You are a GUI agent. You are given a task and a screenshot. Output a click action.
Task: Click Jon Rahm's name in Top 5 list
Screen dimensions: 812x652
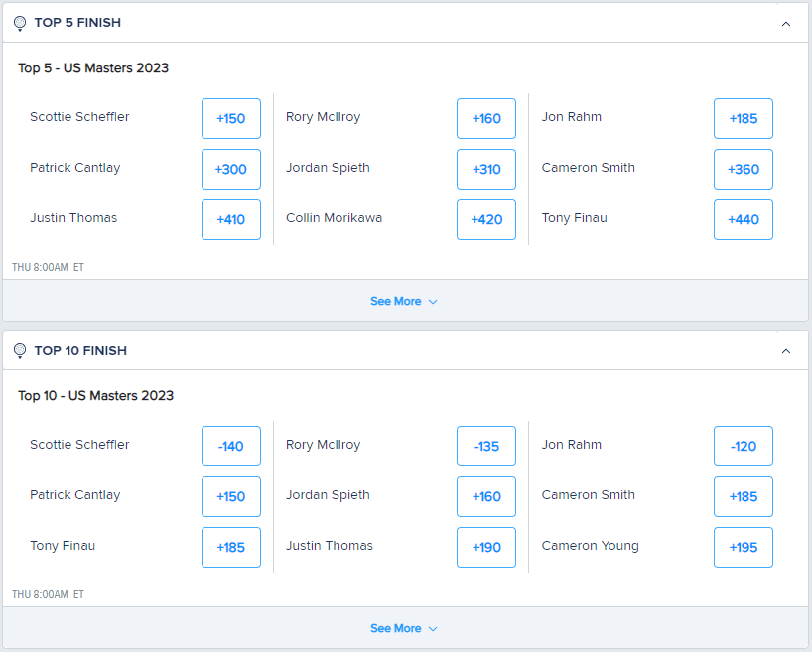click(x=572, y=117)
